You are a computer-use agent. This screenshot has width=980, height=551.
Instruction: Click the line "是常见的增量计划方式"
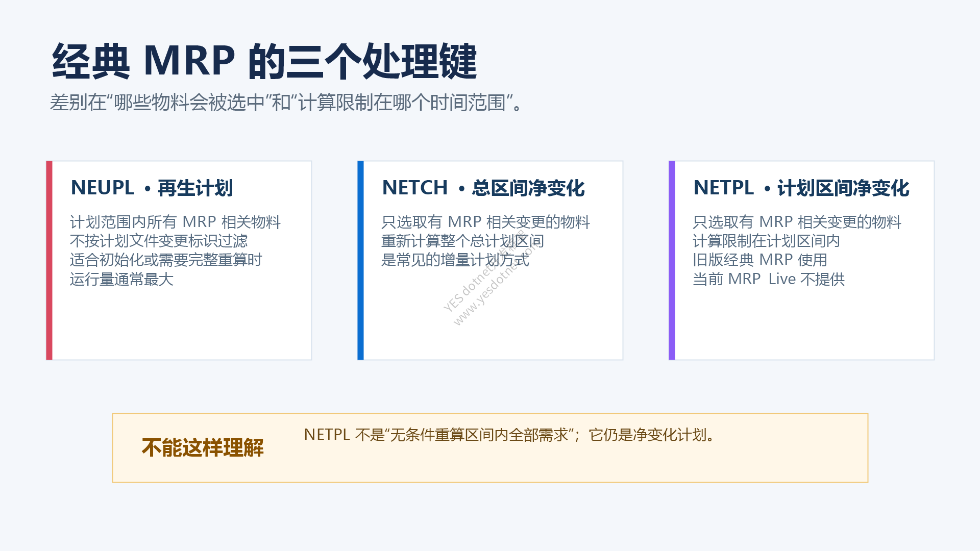(x=455, y=260)
